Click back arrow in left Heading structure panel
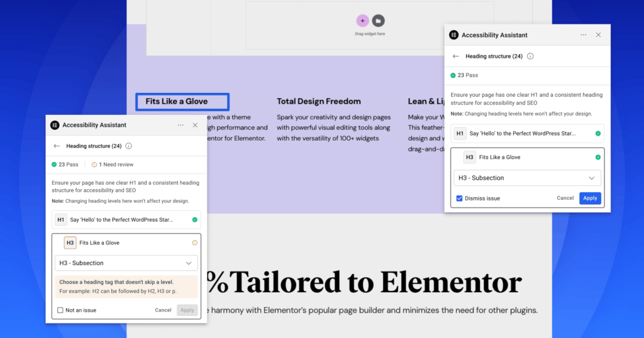This screenshot has height=338, width=644. (57, 146)
